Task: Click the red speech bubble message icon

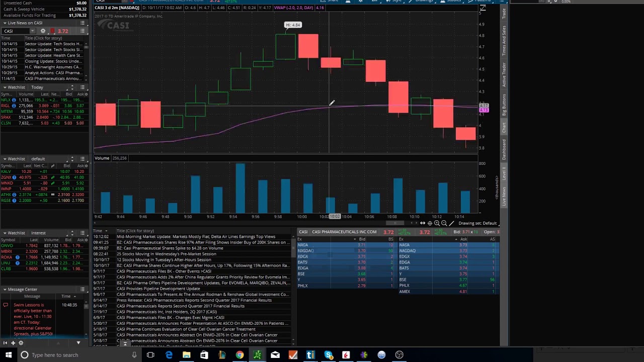Action: tap(6, 305)
